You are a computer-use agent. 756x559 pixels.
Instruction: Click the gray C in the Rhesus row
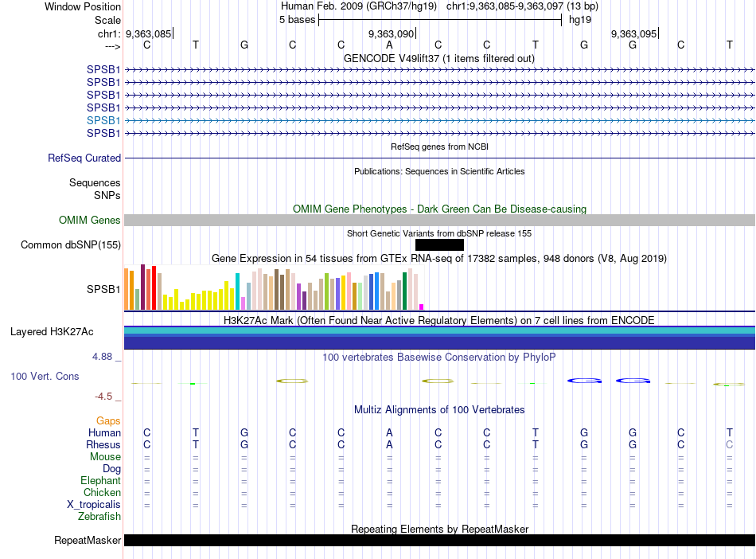(x=730, y=444)
